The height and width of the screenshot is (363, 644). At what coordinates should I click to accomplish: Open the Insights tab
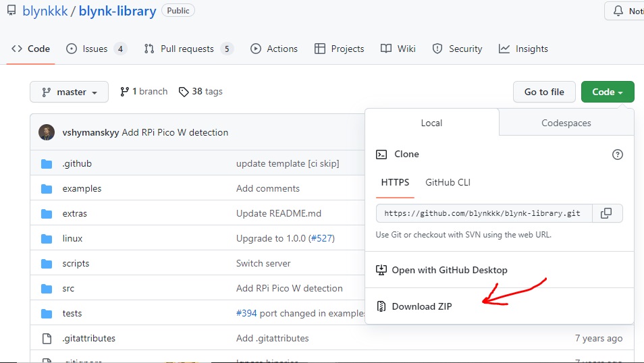click(523, 49)
